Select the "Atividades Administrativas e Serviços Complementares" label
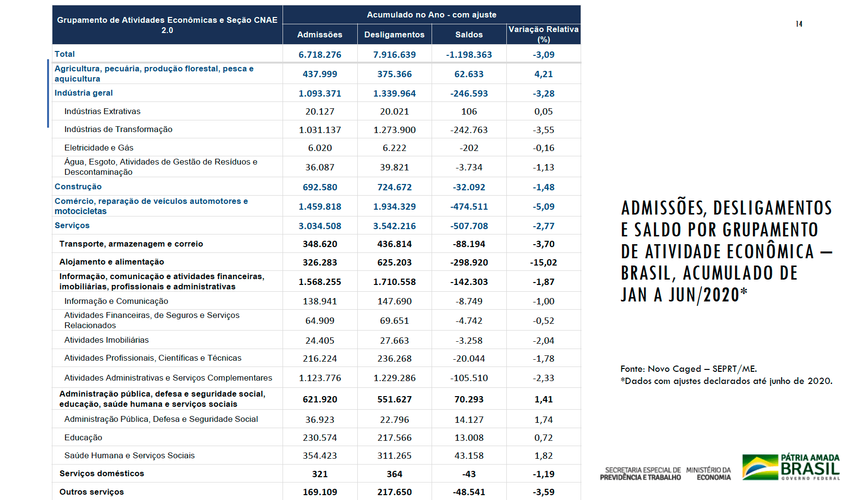 pos(168,378)
